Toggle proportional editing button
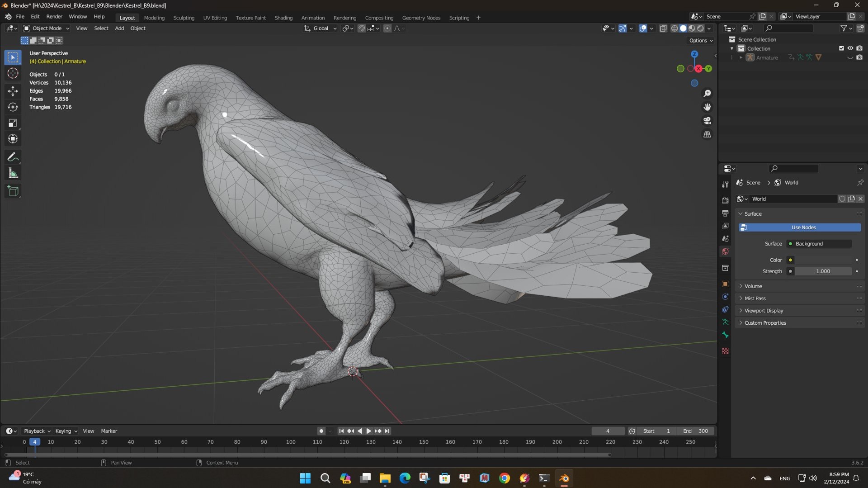Viewport: 868px width, 488px height. coord(387,28)
